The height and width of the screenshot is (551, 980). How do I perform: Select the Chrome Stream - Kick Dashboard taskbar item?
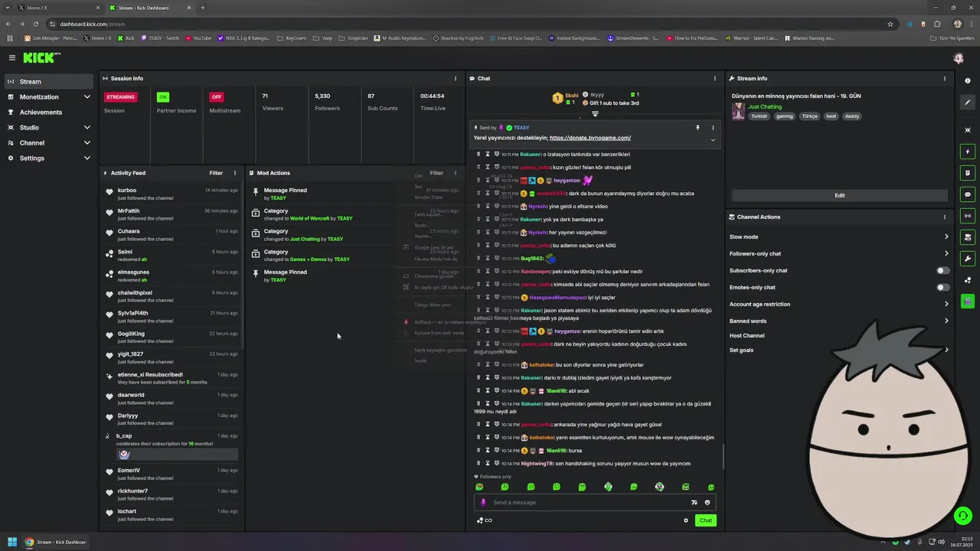[x=56, y=542]
